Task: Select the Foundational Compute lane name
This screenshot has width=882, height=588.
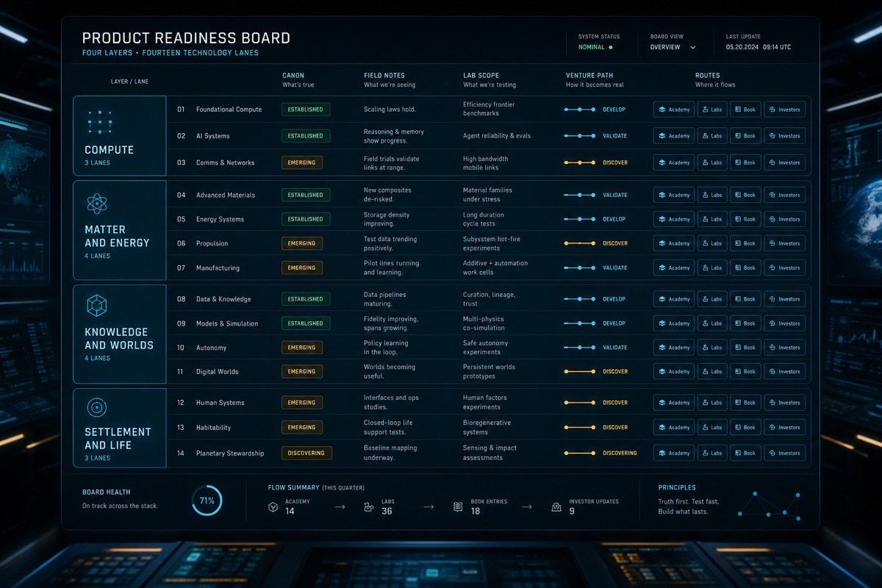Action: tap(229, 110)
